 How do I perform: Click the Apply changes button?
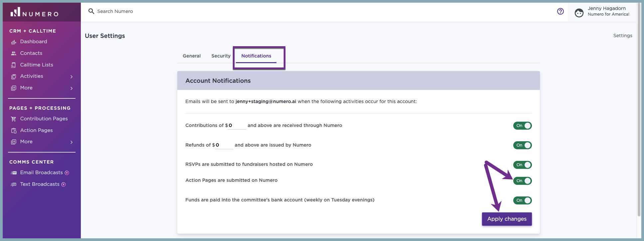(x=507, y=219)
